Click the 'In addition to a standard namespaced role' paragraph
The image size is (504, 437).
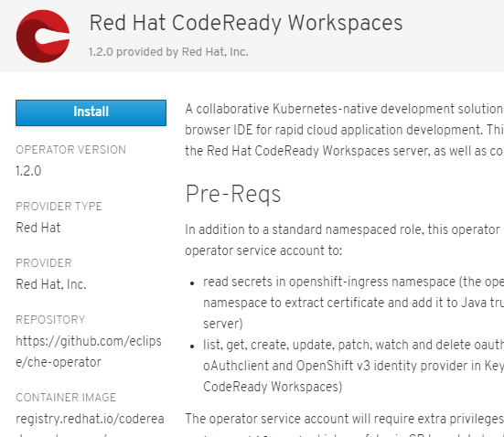[344, 240]
